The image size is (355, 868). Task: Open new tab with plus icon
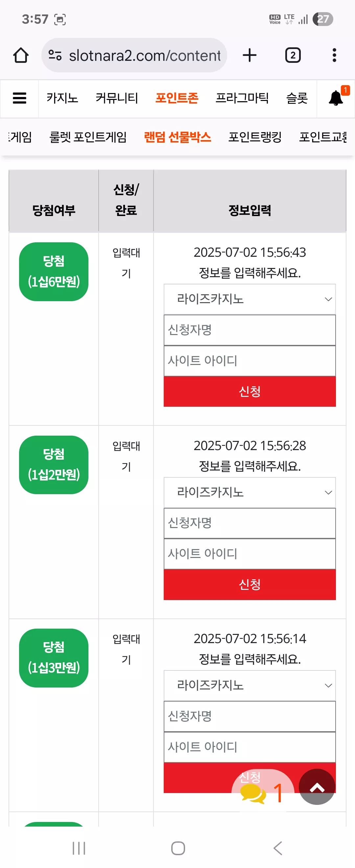[x=249, y=55]
